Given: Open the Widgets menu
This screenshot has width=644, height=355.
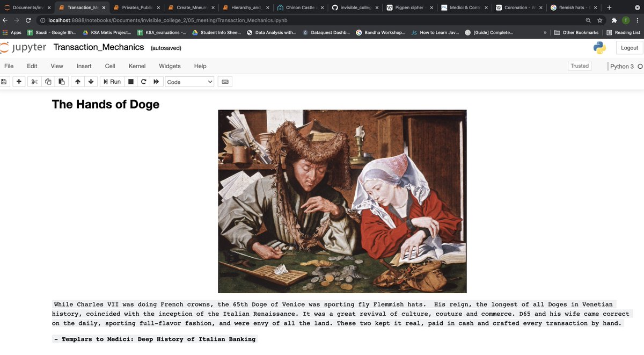Looking at the screenshot, I should pyautogui.click(x=170, y=66).
